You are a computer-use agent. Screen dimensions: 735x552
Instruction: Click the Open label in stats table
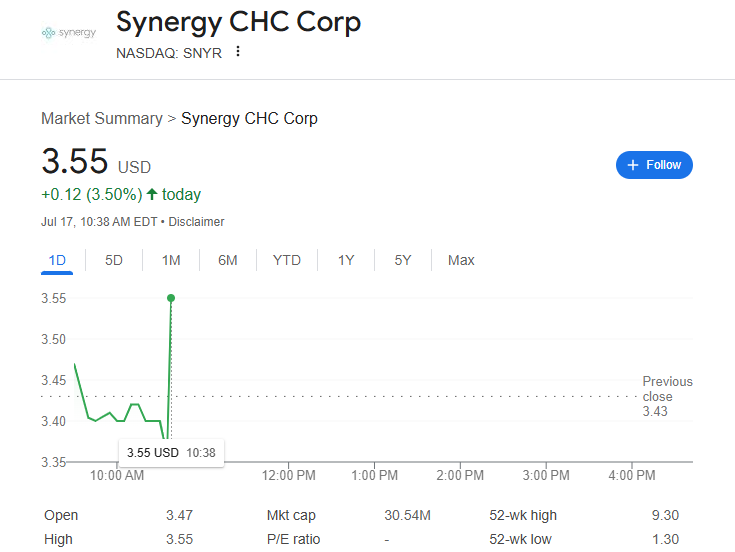(61, 515)
